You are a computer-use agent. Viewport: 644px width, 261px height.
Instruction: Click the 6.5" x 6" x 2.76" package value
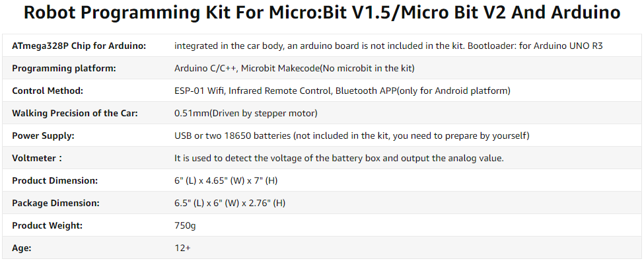(x=230, y=203)
